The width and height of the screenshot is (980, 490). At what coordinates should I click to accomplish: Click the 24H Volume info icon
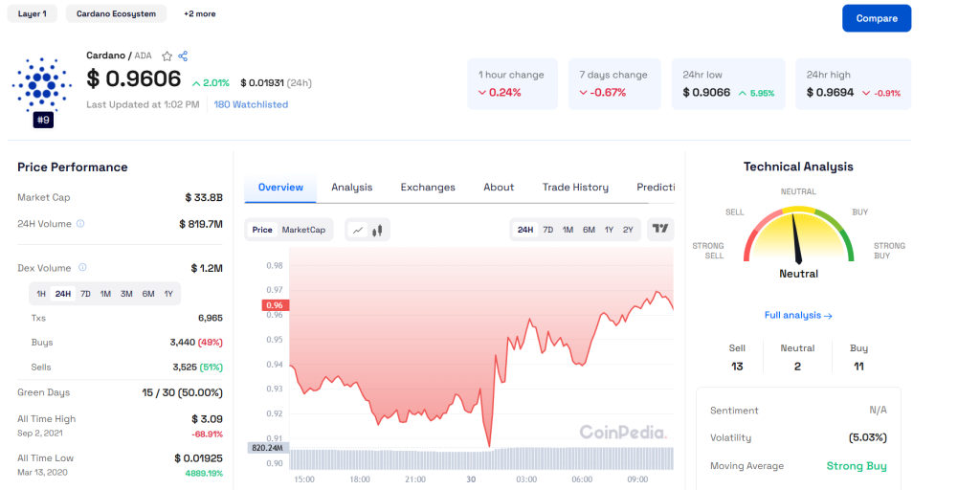coord(80,224)
